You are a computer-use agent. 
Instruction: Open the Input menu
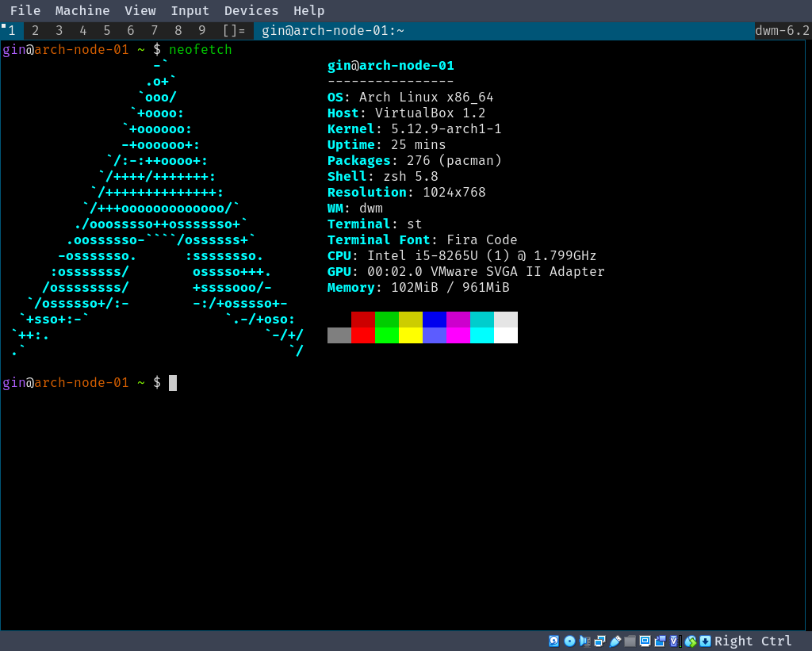coord(190,10)
